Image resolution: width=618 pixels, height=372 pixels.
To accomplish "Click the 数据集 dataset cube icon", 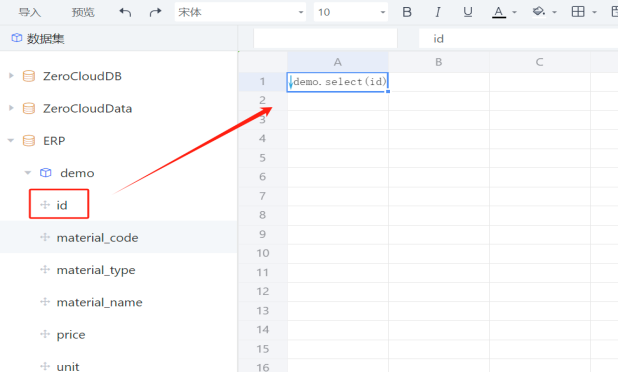I will 17,38.
